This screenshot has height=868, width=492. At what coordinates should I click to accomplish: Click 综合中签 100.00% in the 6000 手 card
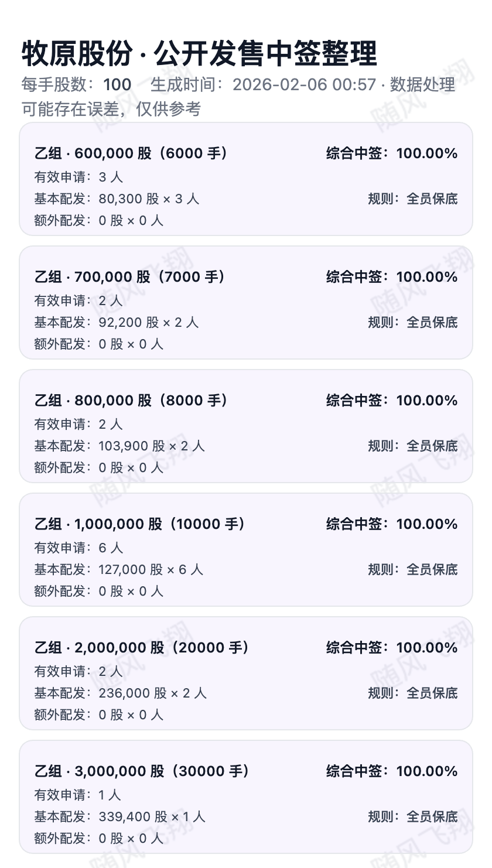(x=391, y=153)
